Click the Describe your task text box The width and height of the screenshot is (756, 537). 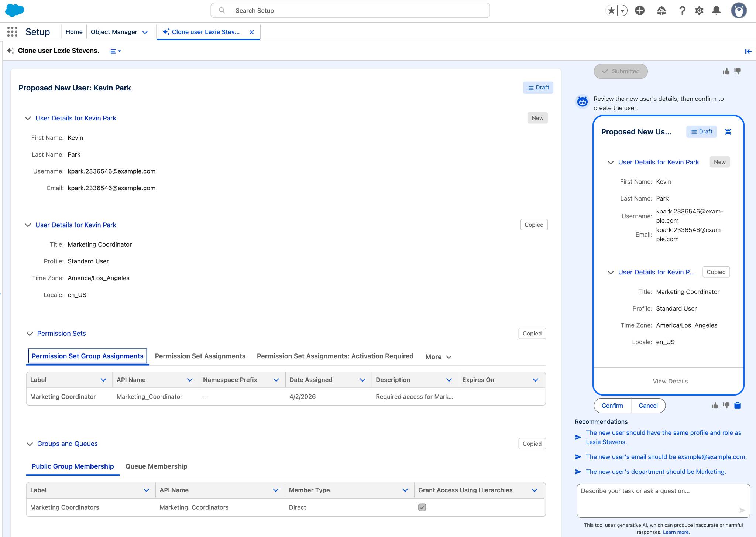[663, 501]
